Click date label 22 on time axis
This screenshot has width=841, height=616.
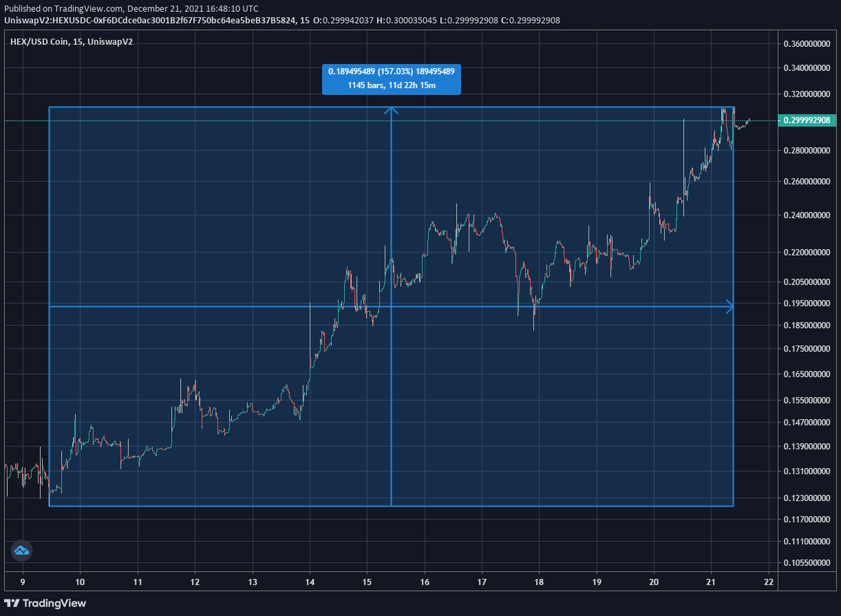point(769,582)
